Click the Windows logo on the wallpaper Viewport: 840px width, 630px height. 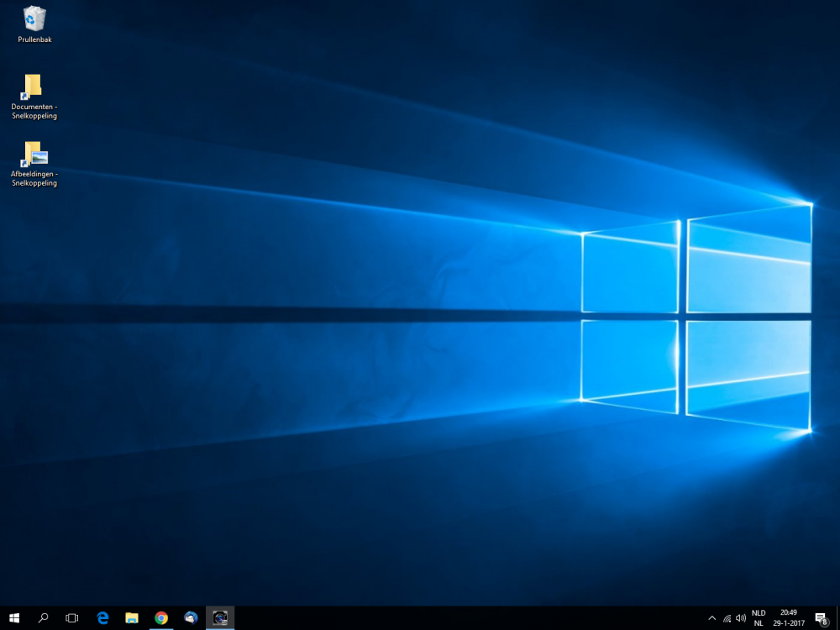click(x=696, y=319)
